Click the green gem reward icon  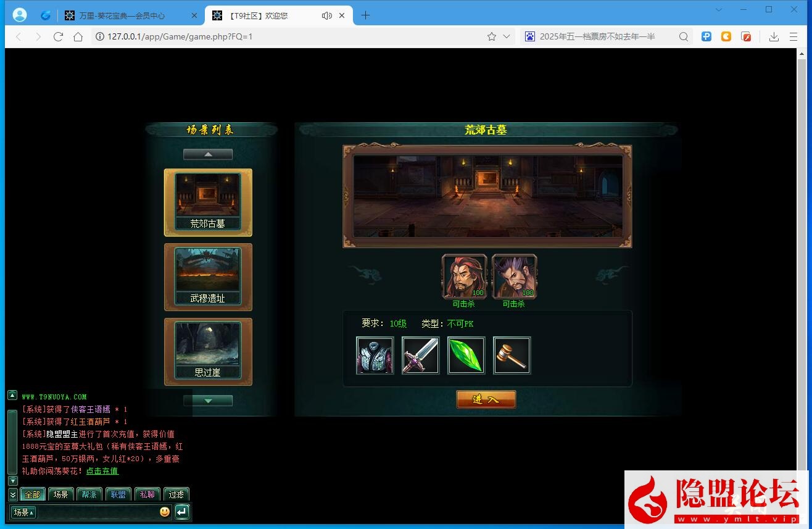coord(466,356)
